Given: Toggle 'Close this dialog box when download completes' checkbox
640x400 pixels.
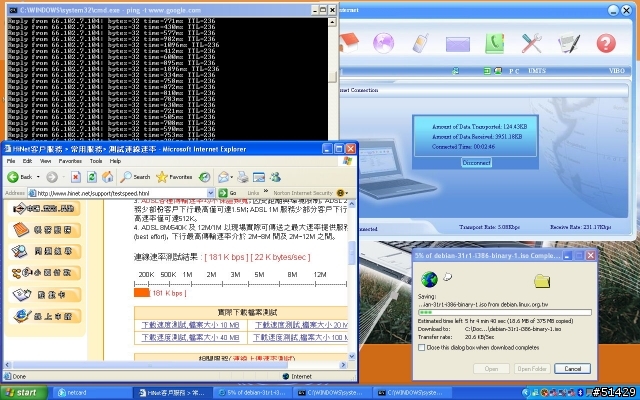Looking at the screenshot, I should tap(422, 347).
